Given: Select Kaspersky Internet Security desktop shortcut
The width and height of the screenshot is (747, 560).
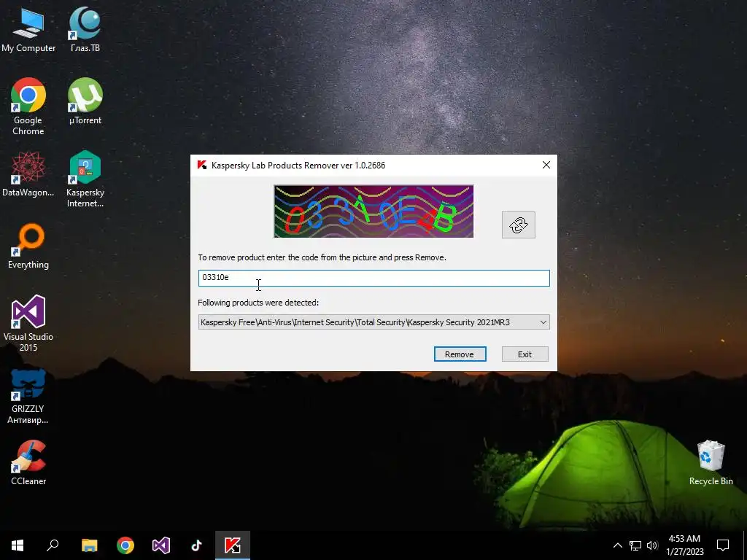Looking at the screenshot, I should pos(85,179).
